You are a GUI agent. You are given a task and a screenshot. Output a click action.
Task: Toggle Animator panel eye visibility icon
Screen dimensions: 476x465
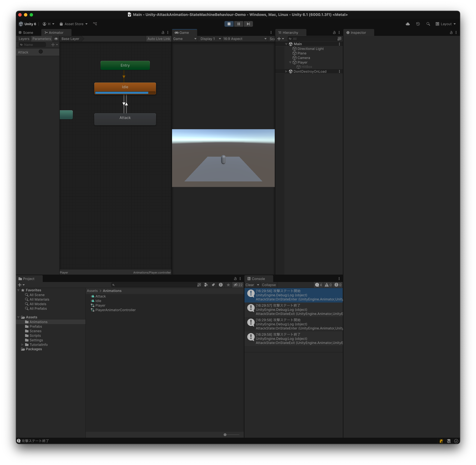[x=56, y=39]
